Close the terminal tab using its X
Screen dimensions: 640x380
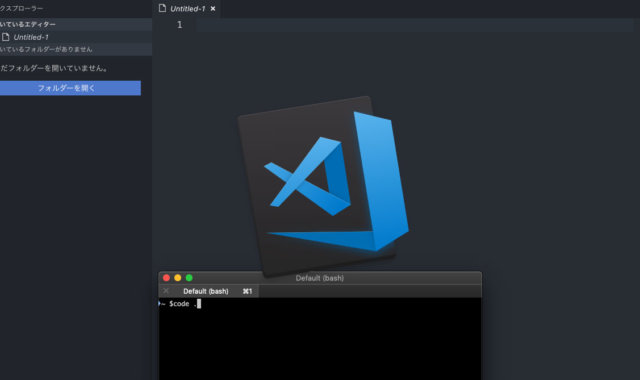166,291
